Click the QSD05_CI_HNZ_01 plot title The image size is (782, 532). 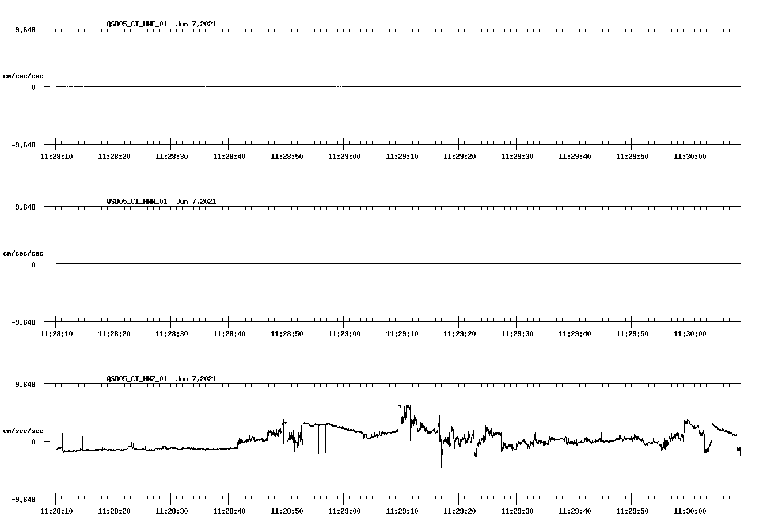pos(161,379)
